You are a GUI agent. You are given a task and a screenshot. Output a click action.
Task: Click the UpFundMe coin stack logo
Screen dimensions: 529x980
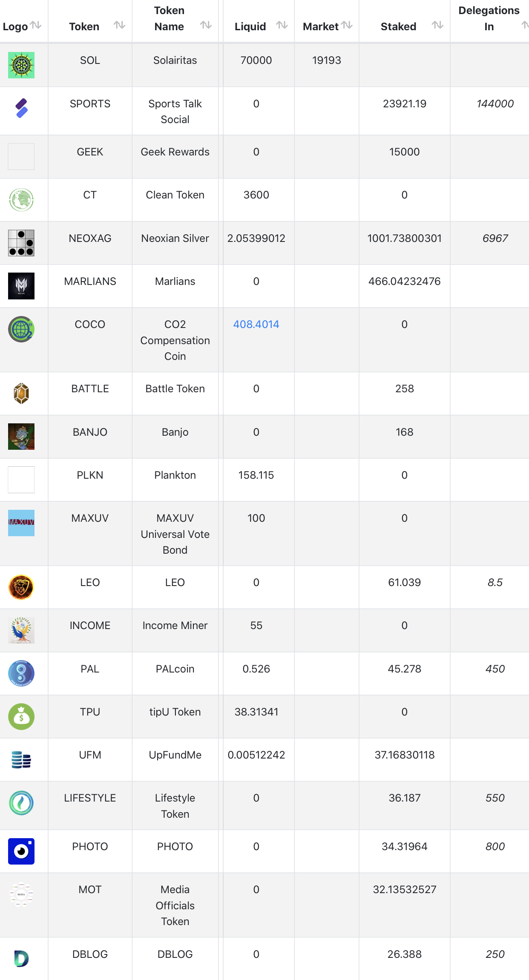[21, 760]
